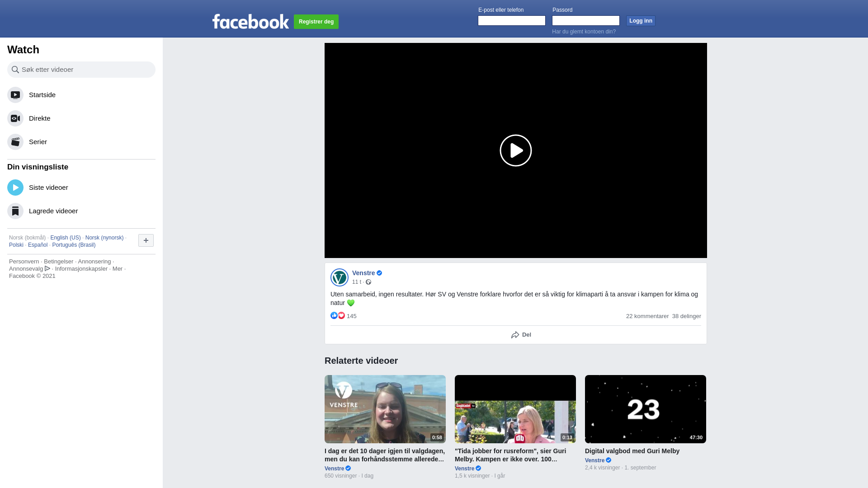The height and width of the screenshot is (488, 868).
Task: Click the public globe privacy icon
Action: tap(368, 282)
